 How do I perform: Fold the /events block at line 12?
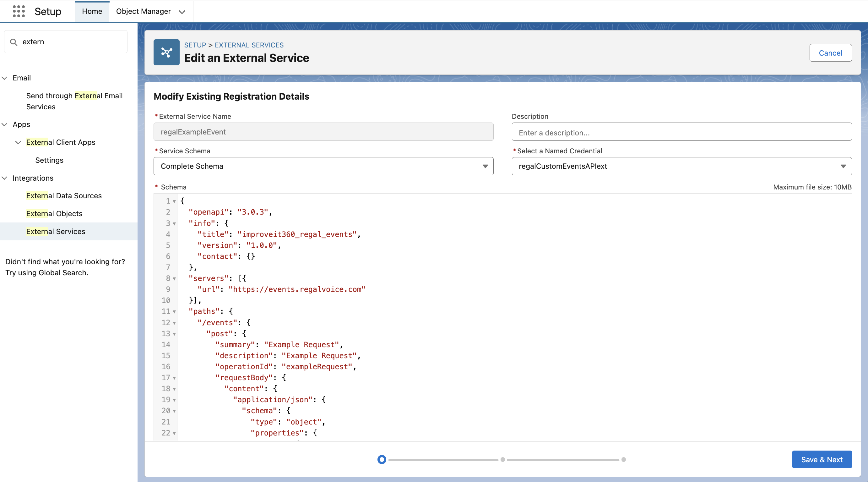[174, 323]
